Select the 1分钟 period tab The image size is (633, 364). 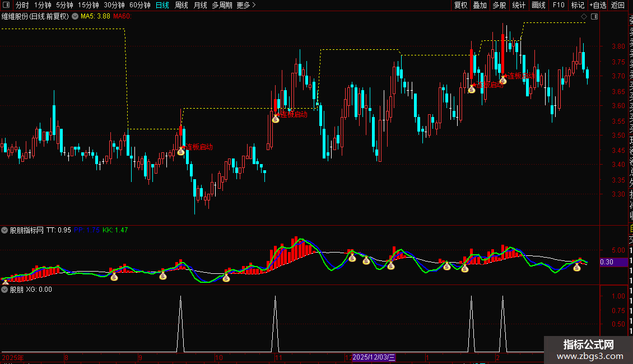click(43, 5)
